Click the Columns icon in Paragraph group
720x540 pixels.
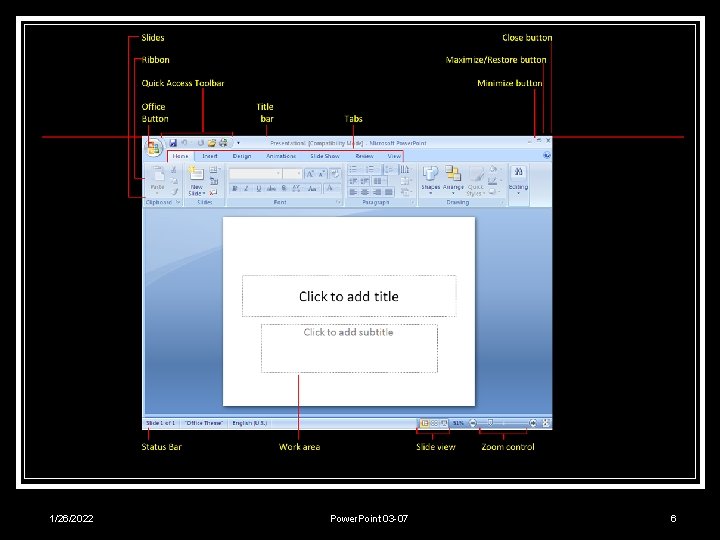tap(378, 181)
